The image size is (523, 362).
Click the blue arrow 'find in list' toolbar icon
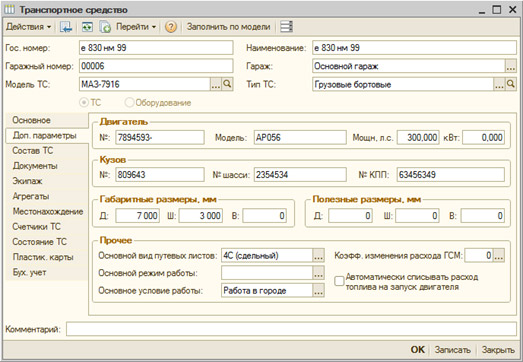click(x=66, y=27)
